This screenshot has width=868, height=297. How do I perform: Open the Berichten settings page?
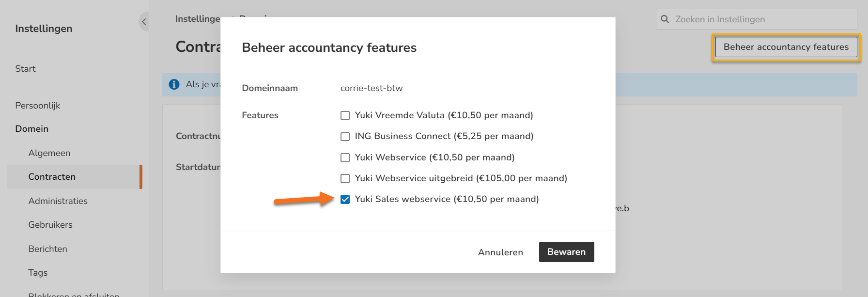(48, 249)
